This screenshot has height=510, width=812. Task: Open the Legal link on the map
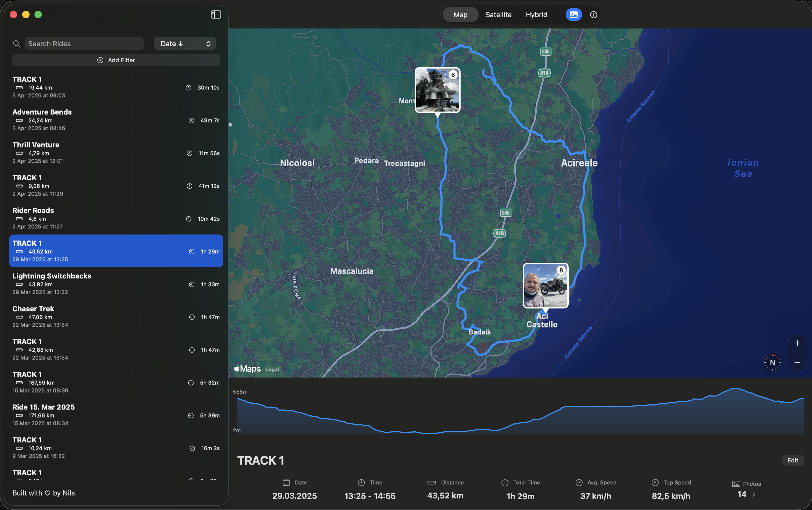coord(272,369)
